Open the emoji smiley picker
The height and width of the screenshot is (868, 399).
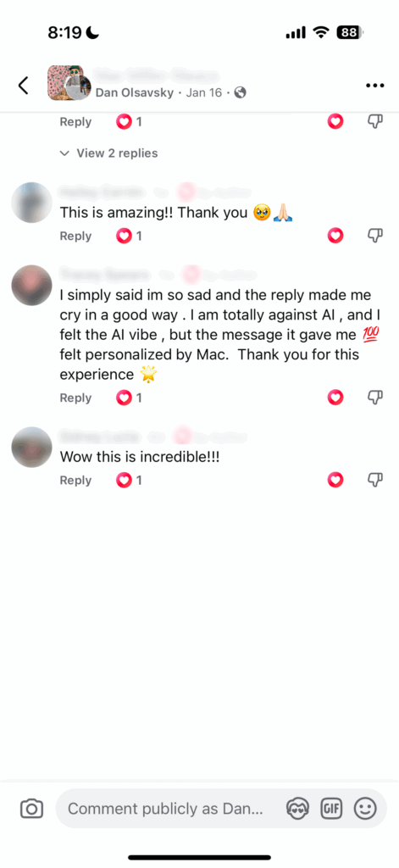365,809
